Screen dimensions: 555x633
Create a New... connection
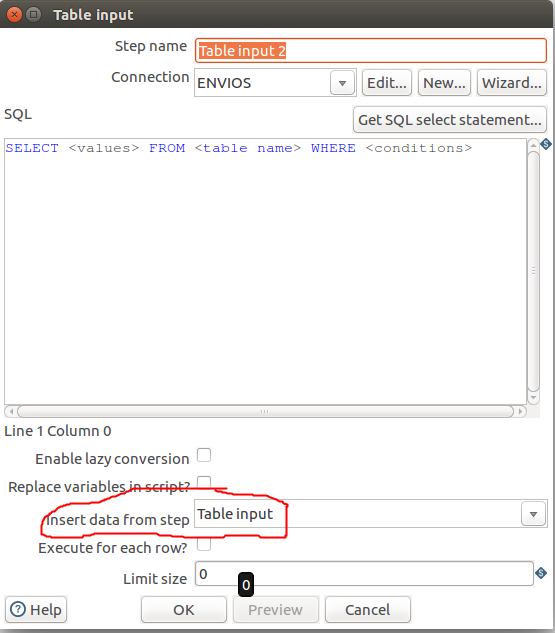[444, 83]
